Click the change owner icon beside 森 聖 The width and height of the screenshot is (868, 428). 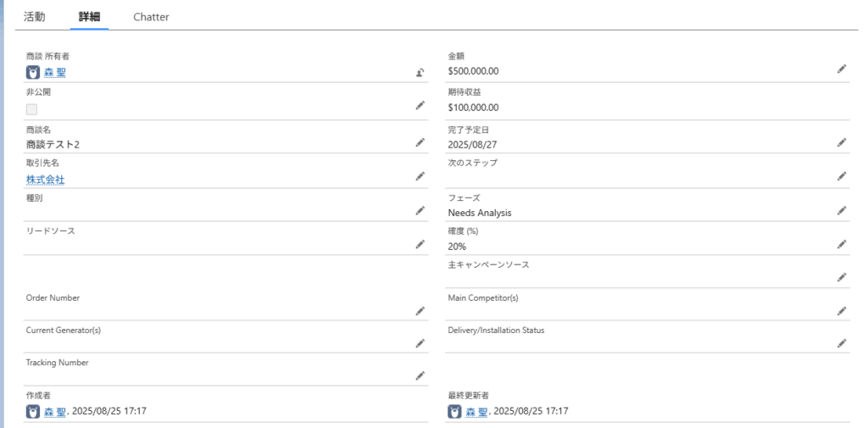pos(420,72)
